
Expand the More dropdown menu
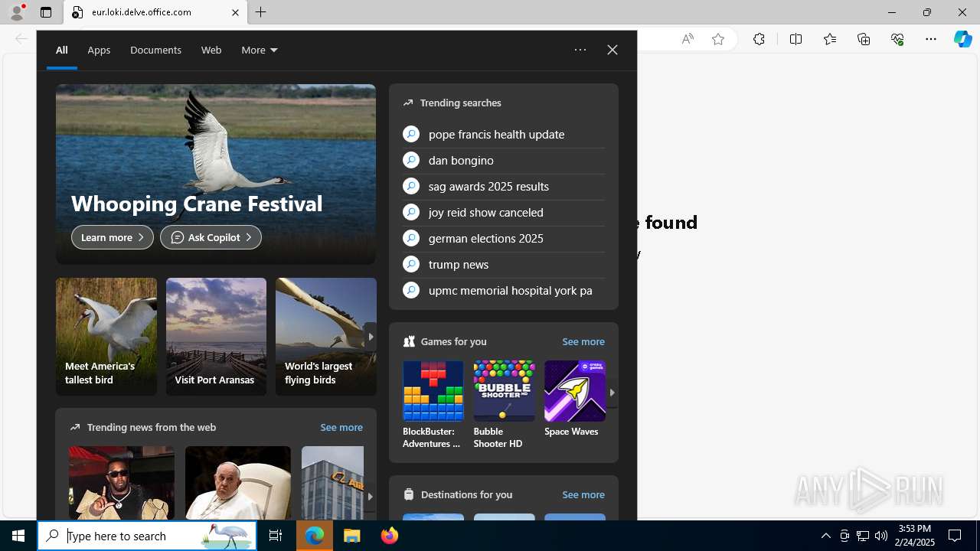tap(260, 50)
